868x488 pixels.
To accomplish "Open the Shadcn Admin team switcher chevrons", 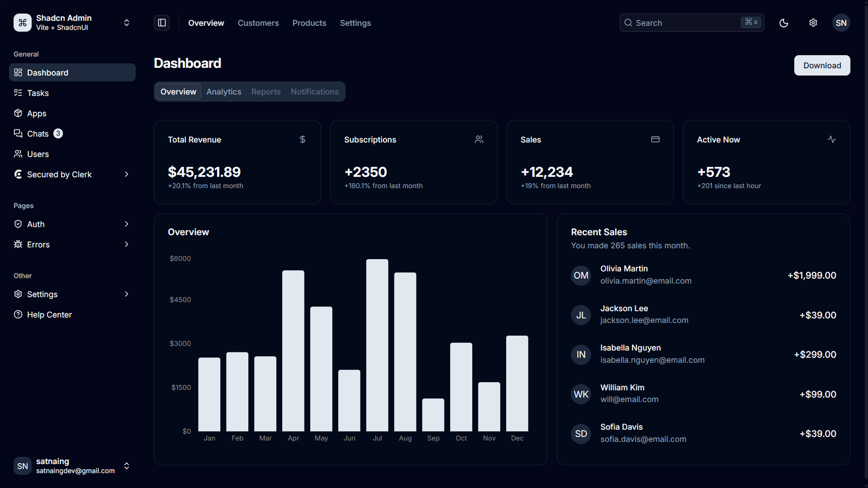I will pos(126,23).
